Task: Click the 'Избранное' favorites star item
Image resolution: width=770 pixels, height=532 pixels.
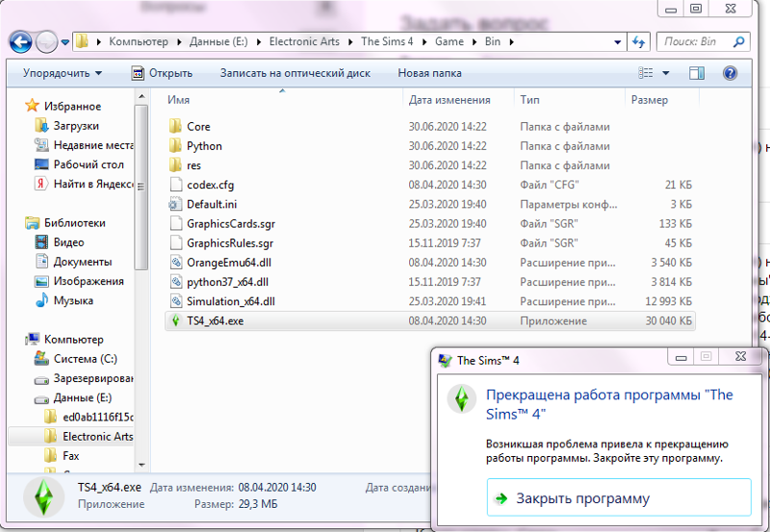Action: [x=63, y=106]
